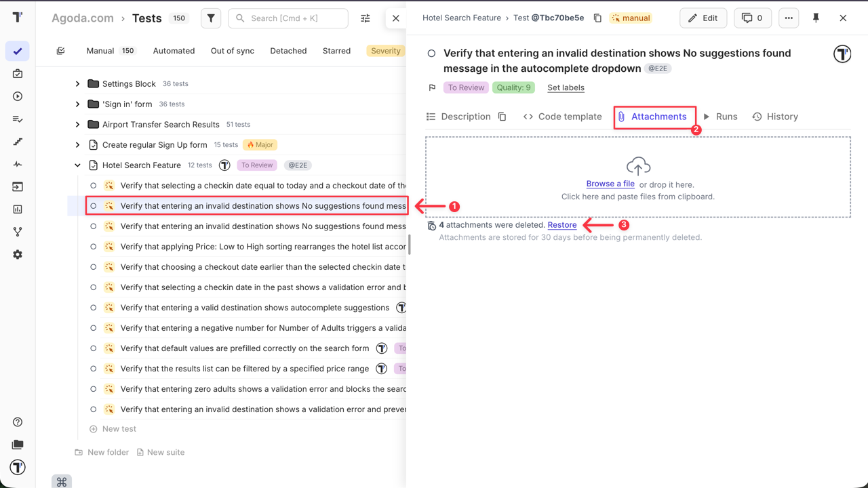
Task: Click the bar chart reports icon in sidebar
Action: pos(18,209)
